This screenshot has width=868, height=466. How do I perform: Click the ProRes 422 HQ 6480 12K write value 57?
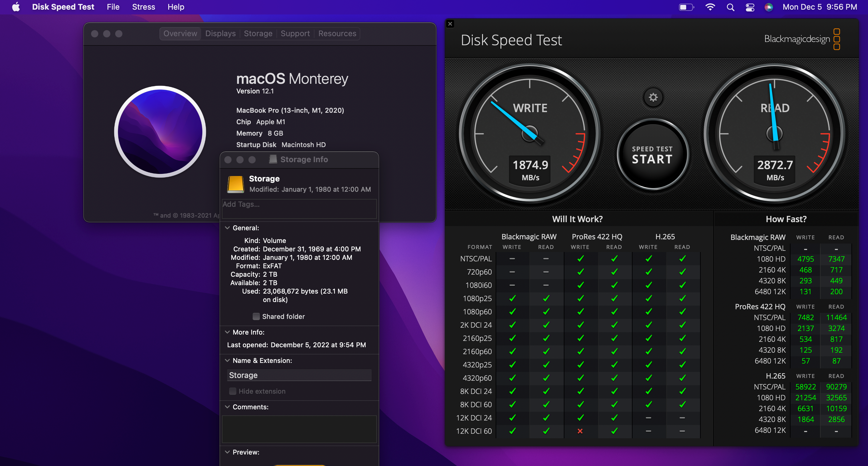point(805,361)
